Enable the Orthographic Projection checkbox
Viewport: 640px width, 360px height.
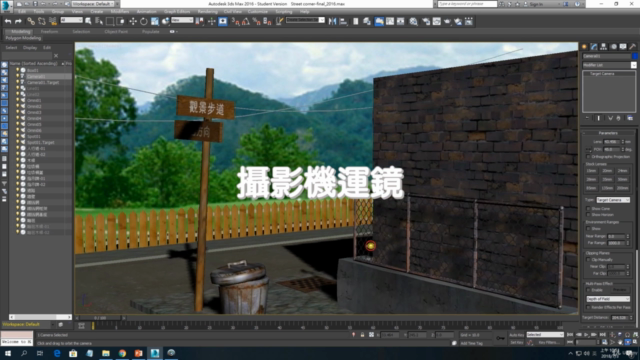[x=588, y=157]
